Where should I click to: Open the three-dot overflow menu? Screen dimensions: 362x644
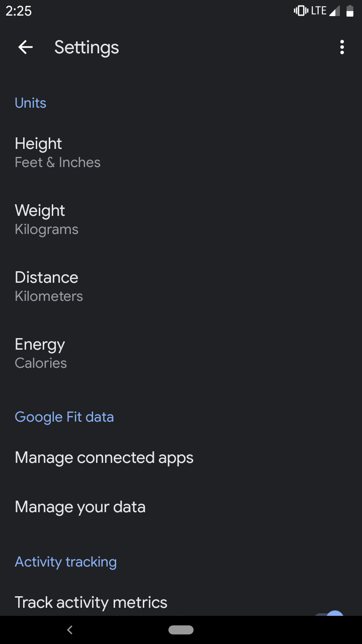pyautogui.click(x=342, y=47)
